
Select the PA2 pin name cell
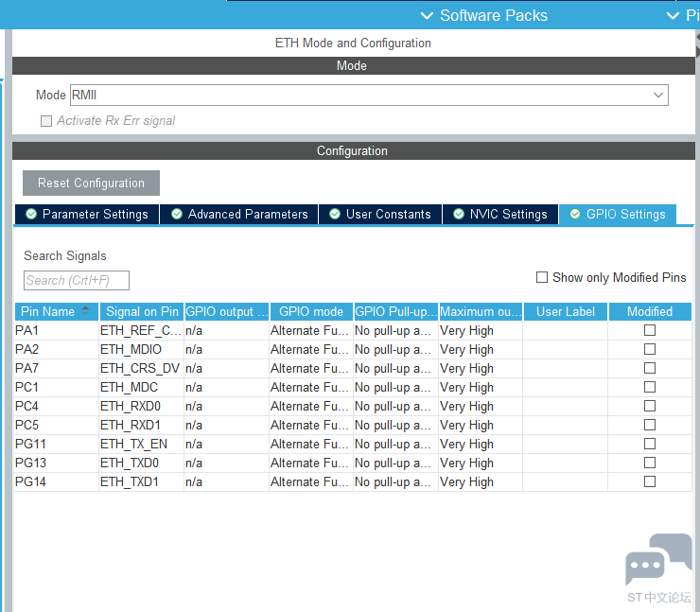point(56,350)
